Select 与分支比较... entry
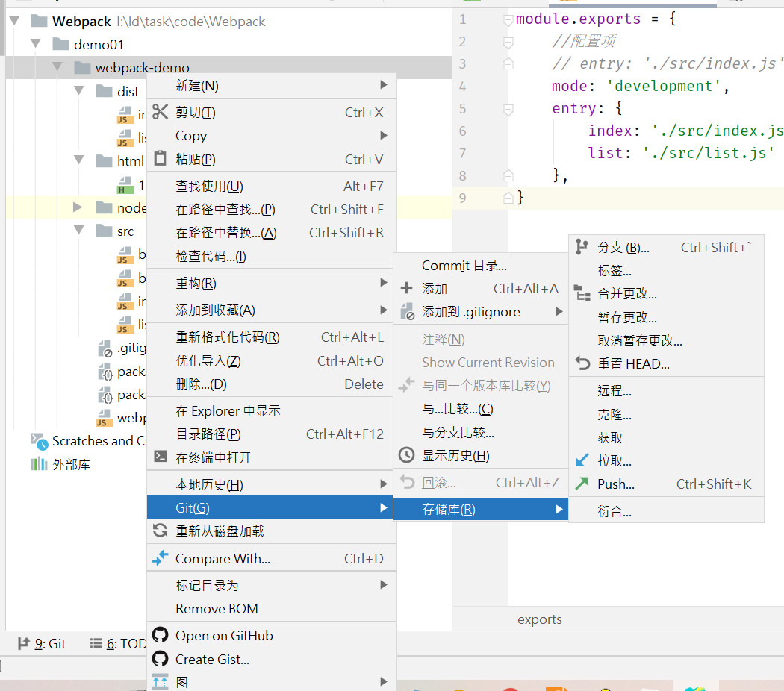The height and width of the screenshot is (691, 784). pyautogui.click(x=481, y=432)
